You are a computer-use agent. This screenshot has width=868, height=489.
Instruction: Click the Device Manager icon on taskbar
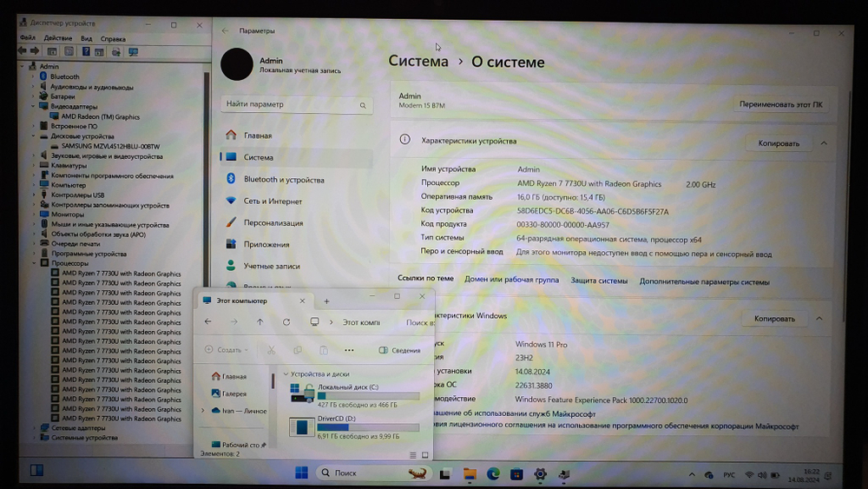pos(564,474)
